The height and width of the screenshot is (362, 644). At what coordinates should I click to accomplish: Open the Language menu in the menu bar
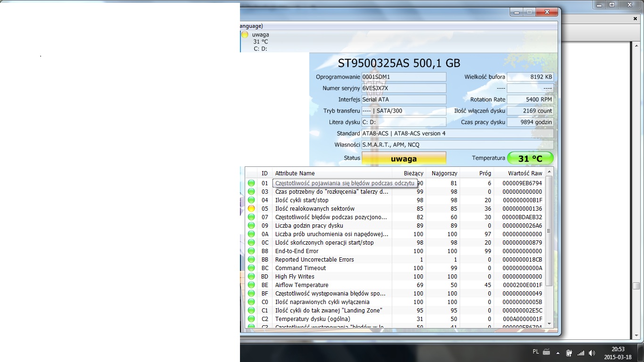point(251,26)
